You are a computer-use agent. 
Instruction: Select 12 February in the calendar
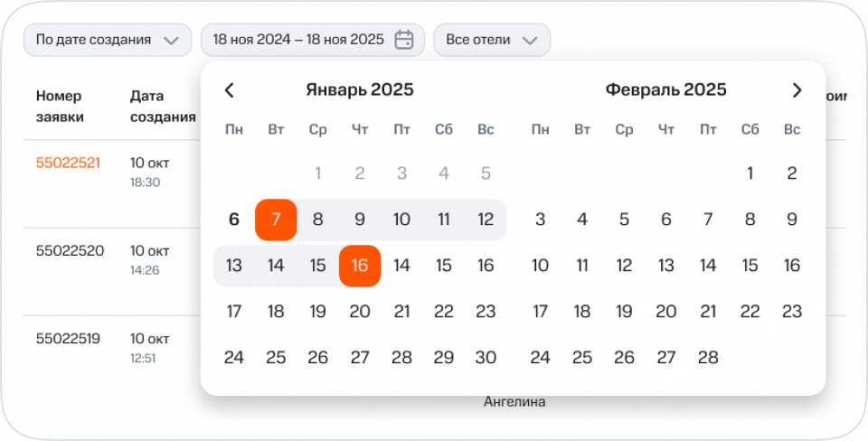pos(624,266)
